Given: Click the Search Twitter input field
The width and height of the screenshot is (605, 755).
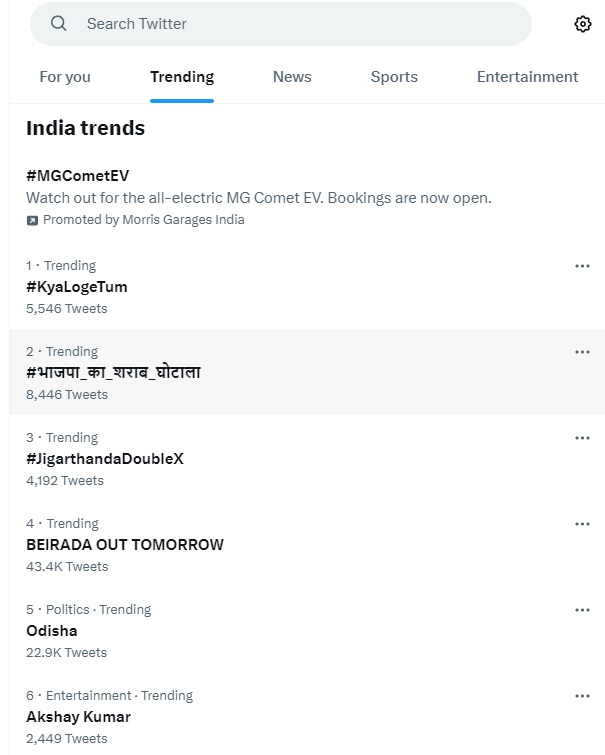Looking at the screenshot, I should [290, 24].
